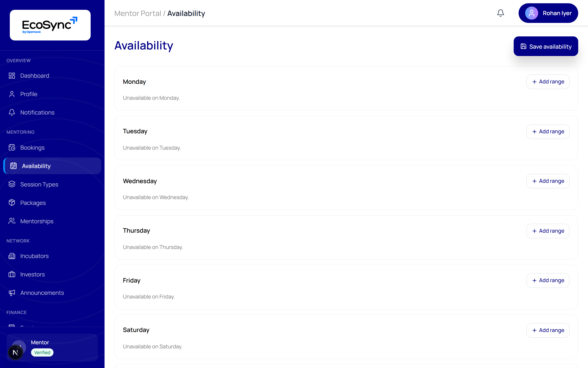Click the Packages box icon
The width and height of the screenshot is (588, 368).
12,203
